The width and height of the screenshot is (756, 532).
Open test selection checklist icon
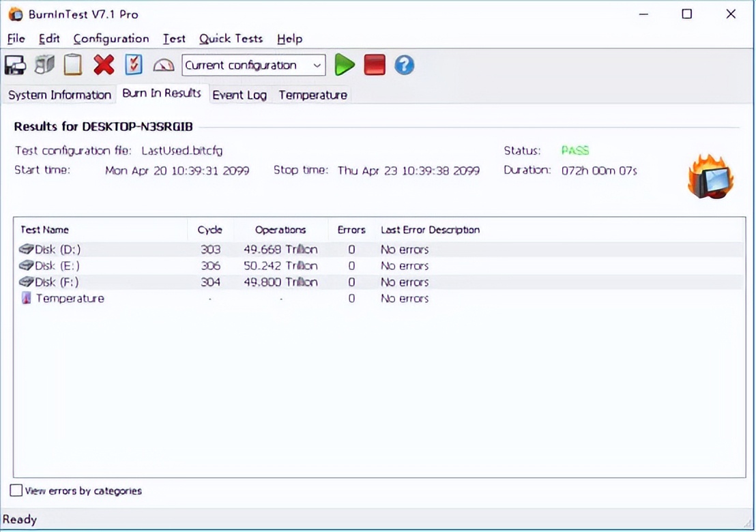(x=134, y=65)
